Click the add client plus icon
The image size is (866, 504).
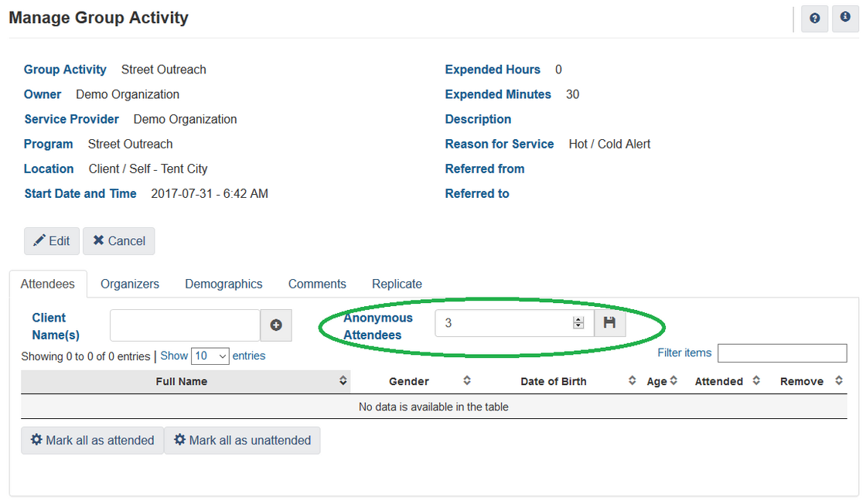276,325
